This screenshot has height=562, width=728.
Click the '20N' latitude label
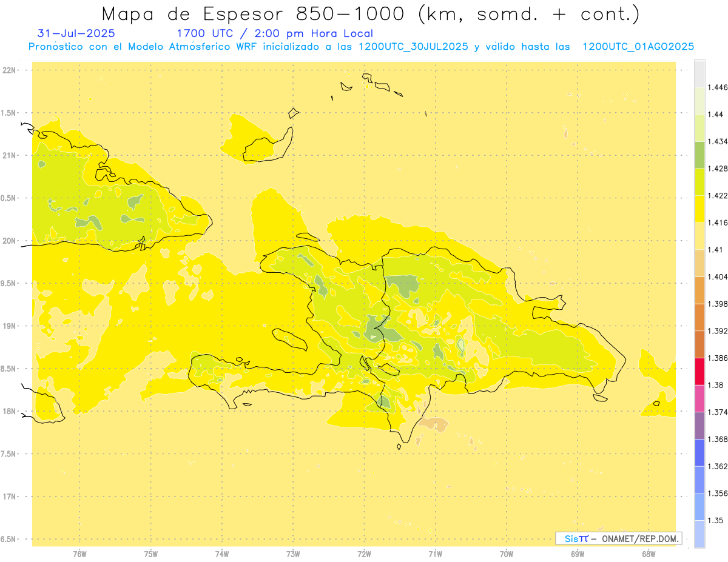point(9,241)
